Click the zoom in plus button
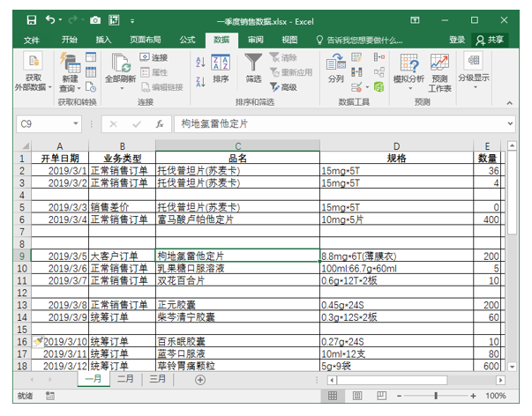 [473, 396]
